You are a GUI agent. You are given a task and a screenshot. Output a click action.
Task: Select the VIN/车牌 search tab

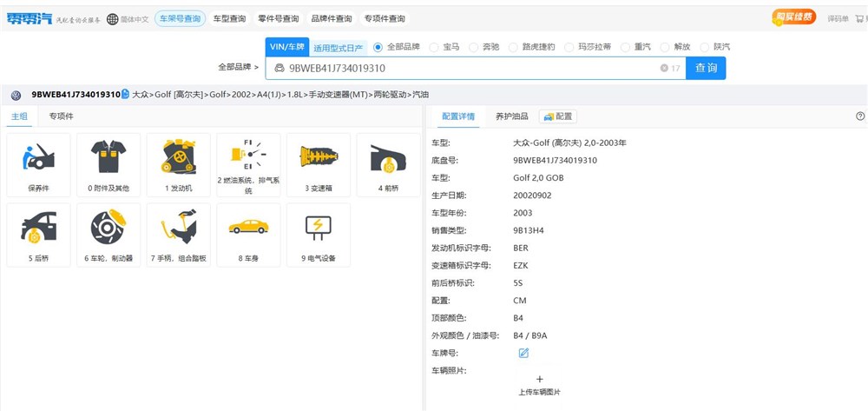tap(286, 47)
